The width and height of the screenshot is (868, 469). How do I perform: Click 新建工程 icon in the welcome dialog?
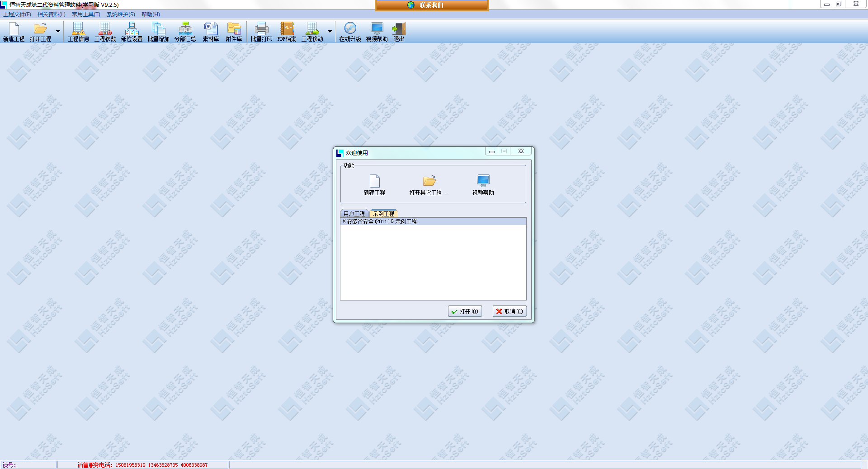tap(374, 185)
